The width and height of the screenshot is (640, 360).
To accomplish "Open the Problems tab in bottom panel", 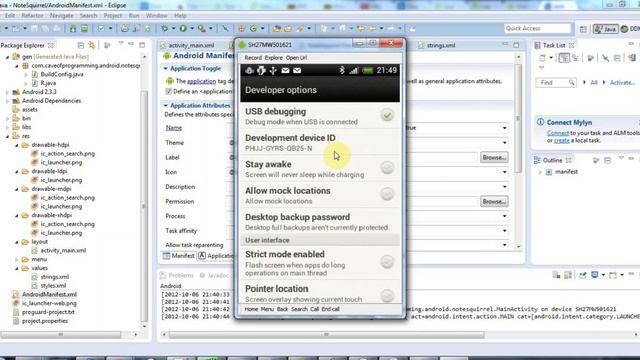I will point(177,276).
